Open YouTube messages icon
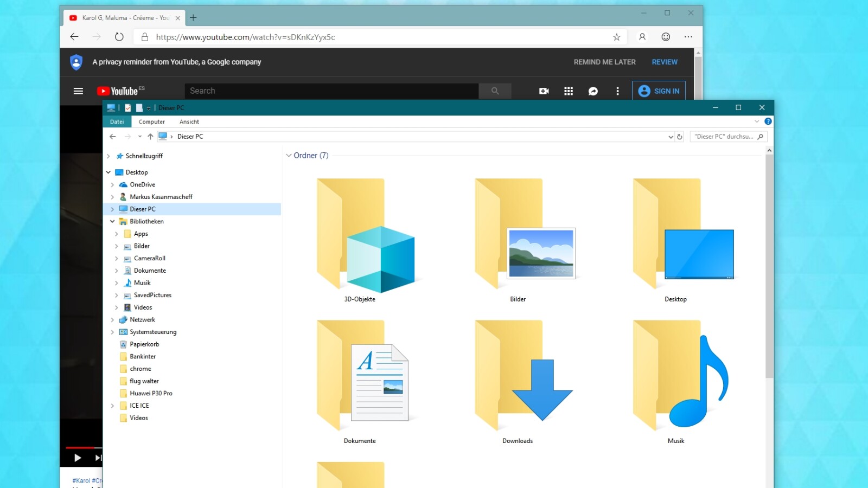The height and width of the screenshot is (488, 868). [593, 91]
